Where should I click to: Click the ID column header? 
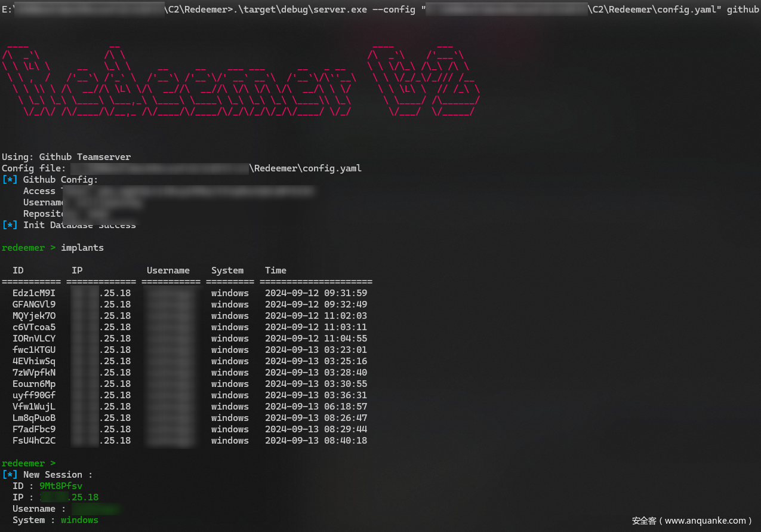click(18, 270)
